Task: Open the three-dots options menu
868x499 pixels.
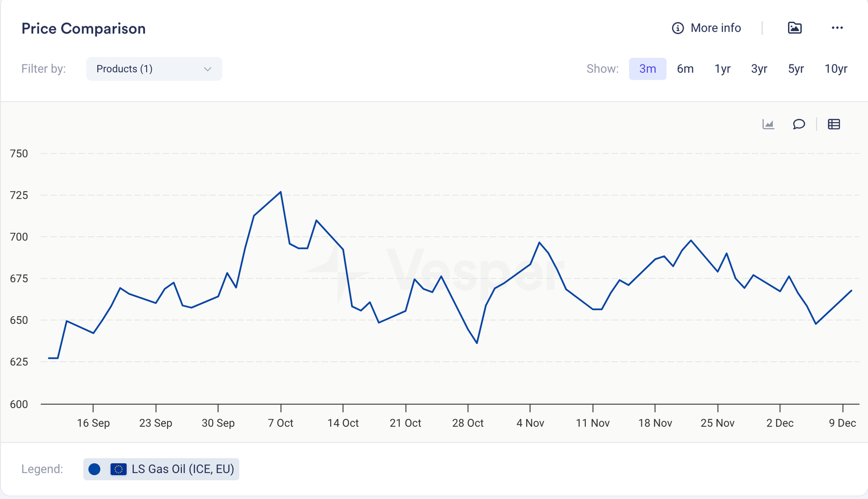Action: click(837, 28)
